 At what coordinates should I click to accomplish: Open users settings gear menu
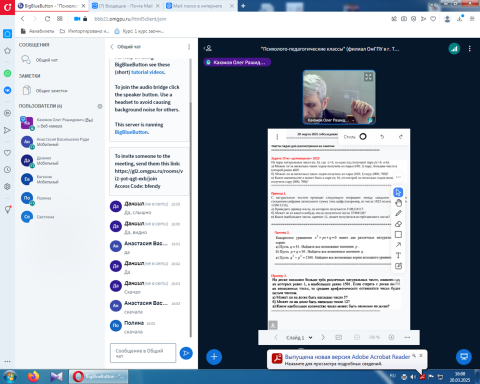[100, 106]
